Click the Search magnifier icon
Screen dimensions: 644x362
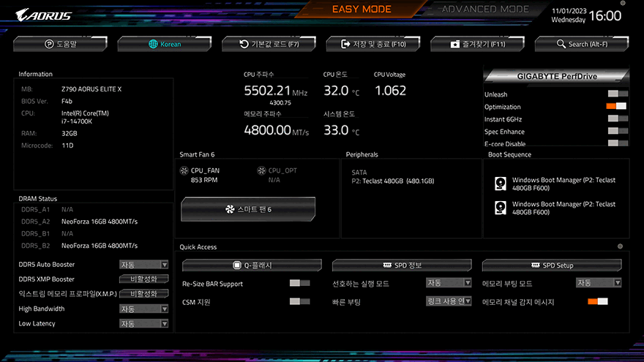point(561,44)
